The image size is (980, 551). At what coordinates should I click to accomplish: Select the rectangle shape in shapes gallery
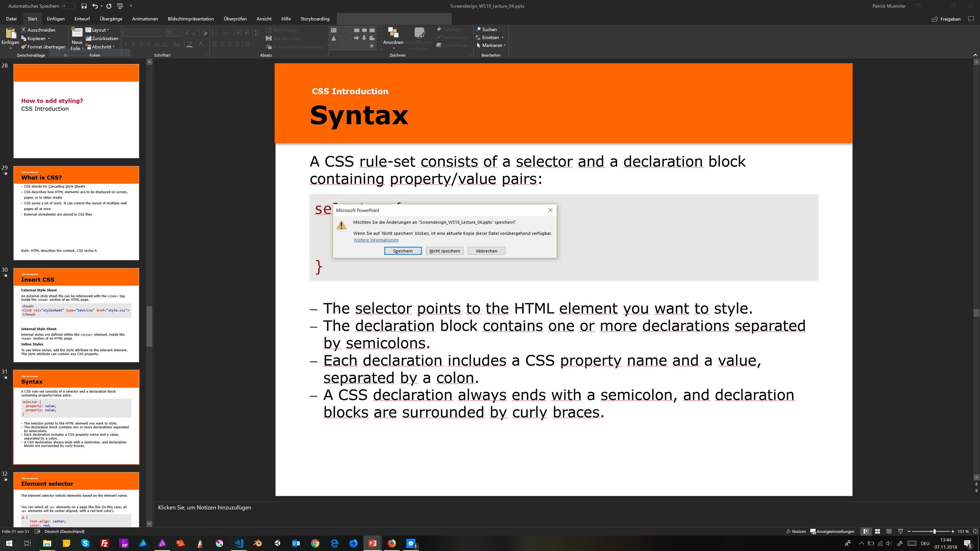point(356,30)
